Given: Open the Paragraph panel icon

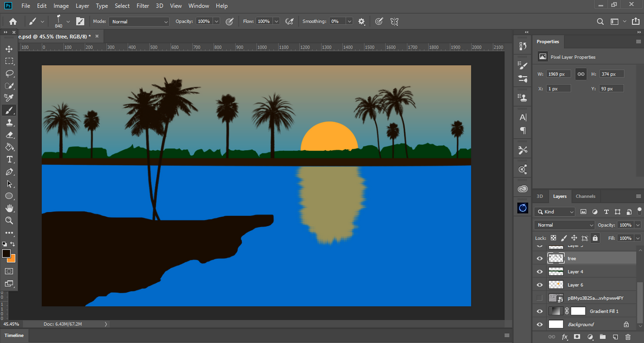Looking at the screenshot, I should (x=523, y=130).
